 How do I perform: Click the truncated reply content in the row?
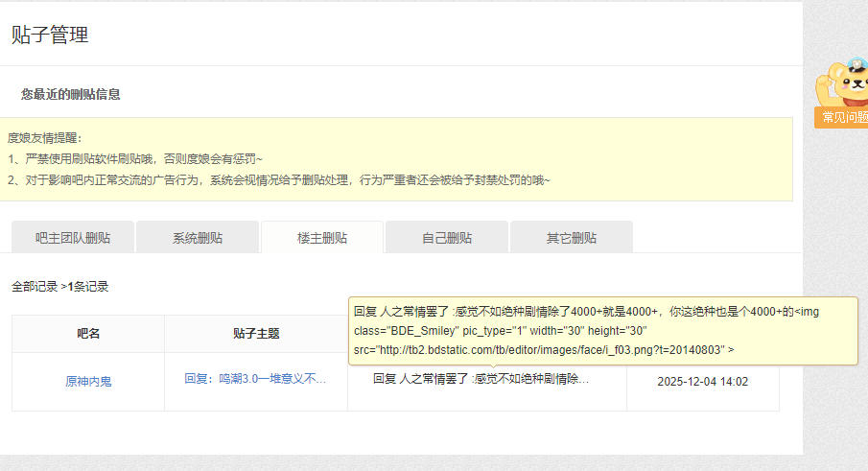point(480,379)
